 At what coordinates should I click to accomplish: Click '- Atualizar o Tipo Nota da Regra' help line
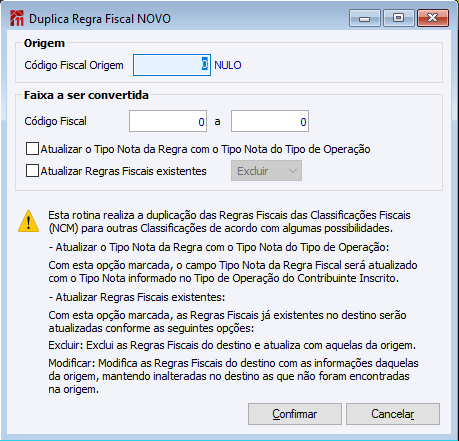click(x=219, y=248)
